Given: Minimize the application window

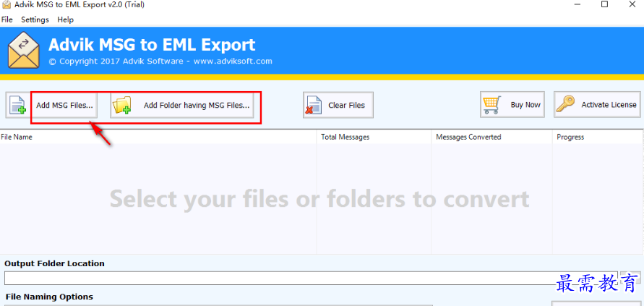Looking at the screenshot, I should (x=577, y=4).
